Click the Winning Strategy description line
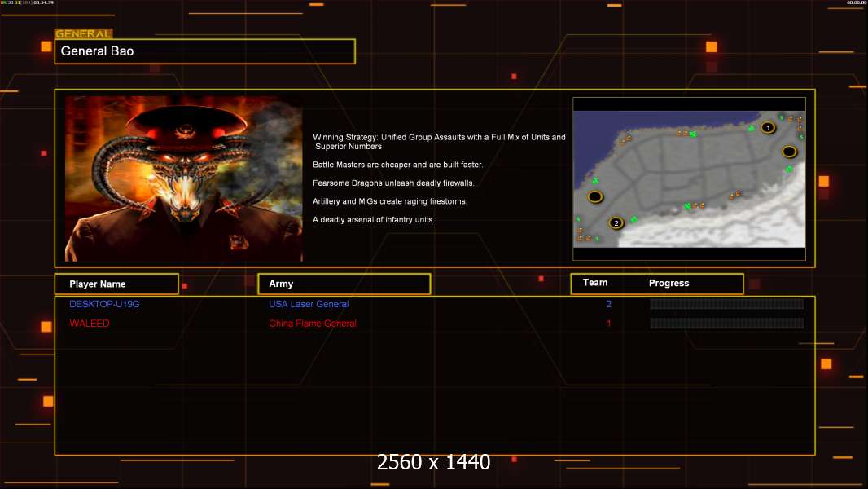Viewport: 868px width, 489px height. 439,142
